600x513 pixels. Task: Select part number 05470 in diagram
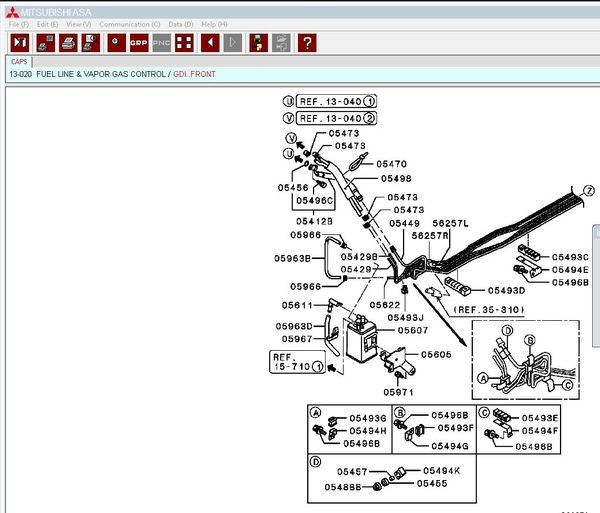[393, 164]
